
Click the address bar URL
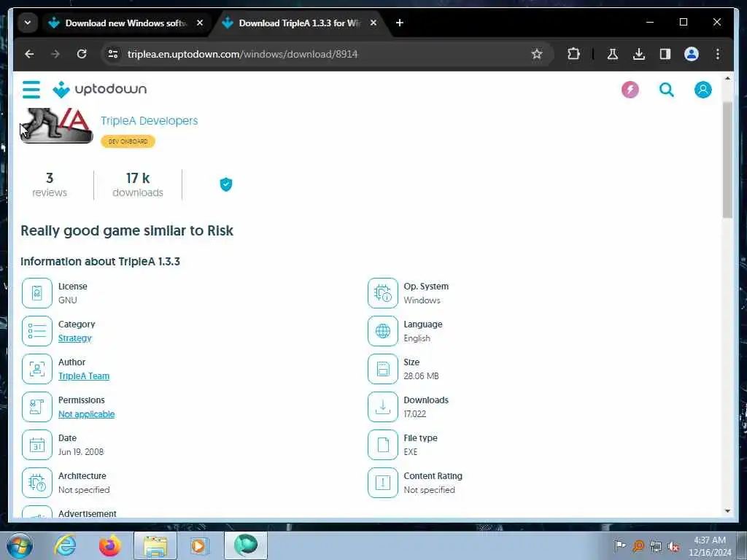[242, 54]
